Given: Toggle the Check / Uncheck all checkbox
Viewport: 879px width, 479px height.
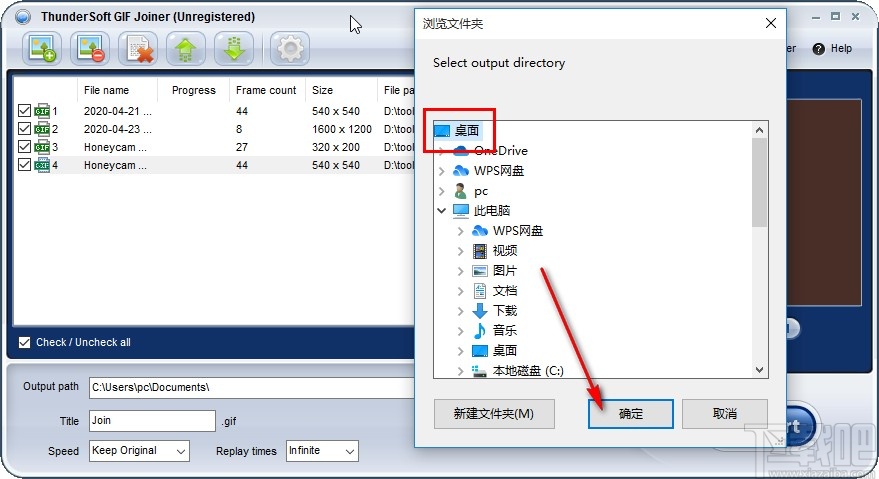Looking at the screenshot, I should tap(24, 342).
